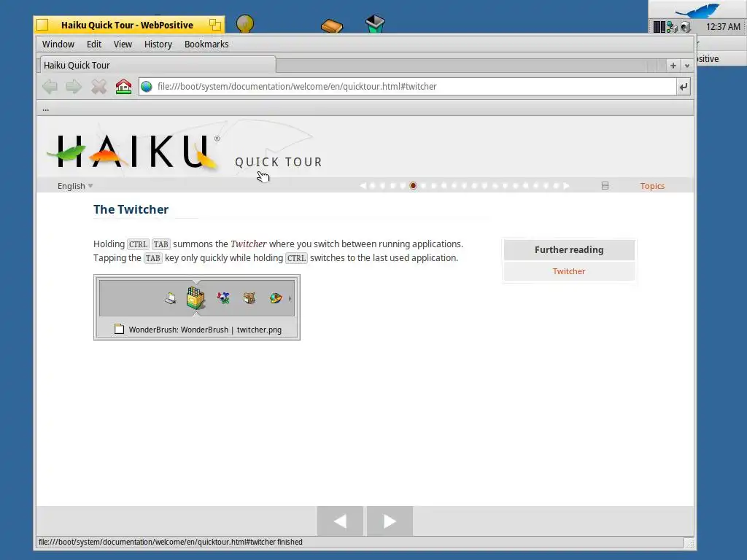Open the Trash desktop icon
Screen dimensions: 747x560
375,24
